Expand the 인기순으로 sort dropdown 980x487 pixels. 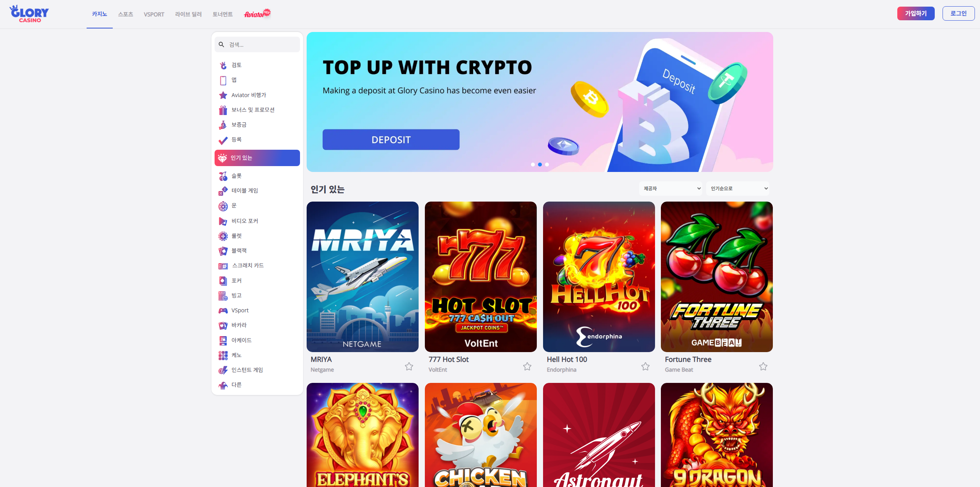[738, 189]
